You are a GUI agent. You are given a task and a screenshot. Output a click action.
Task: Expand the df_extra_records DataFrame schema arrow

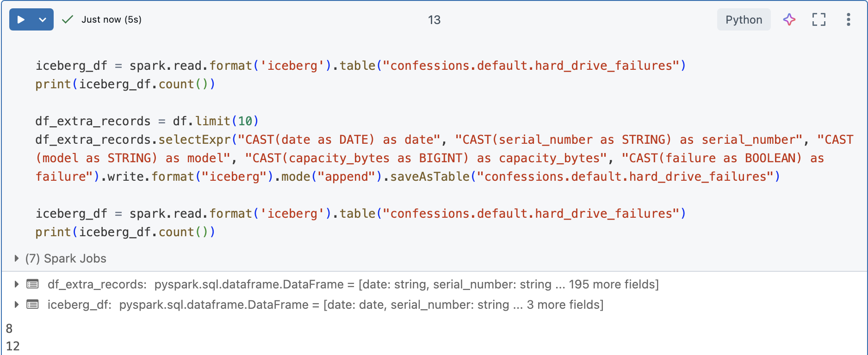click(17, 284)
